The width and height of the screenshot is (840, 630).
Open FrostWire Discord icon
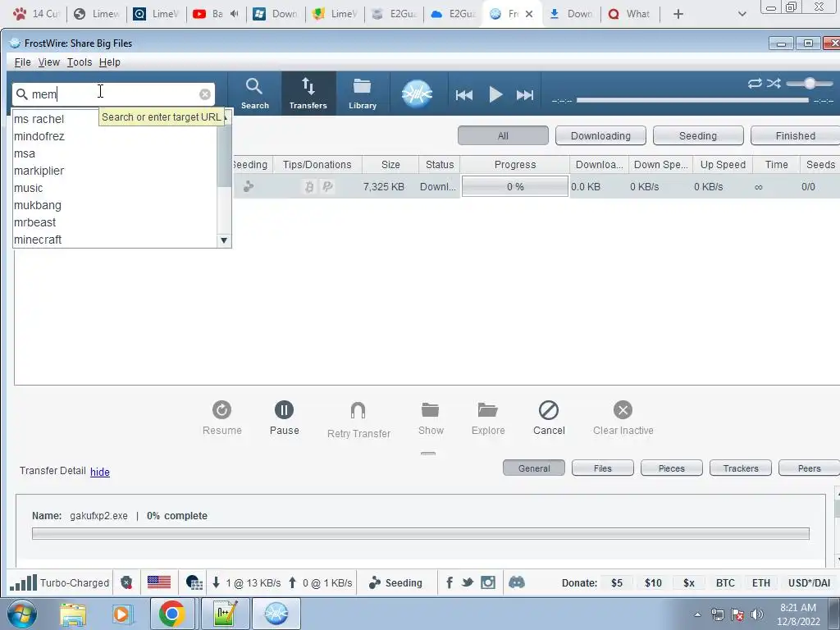[517, 582]
